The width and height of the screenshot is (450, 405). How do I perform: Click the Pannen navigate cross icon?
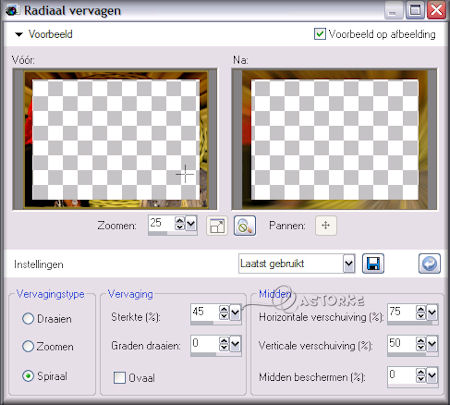[x=326, y=225]
